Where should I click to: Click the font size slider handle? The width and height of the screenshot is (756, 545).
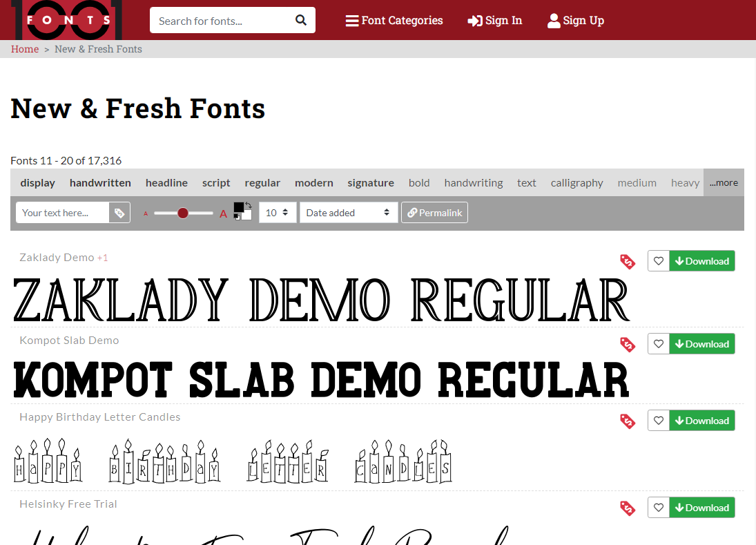183,213
